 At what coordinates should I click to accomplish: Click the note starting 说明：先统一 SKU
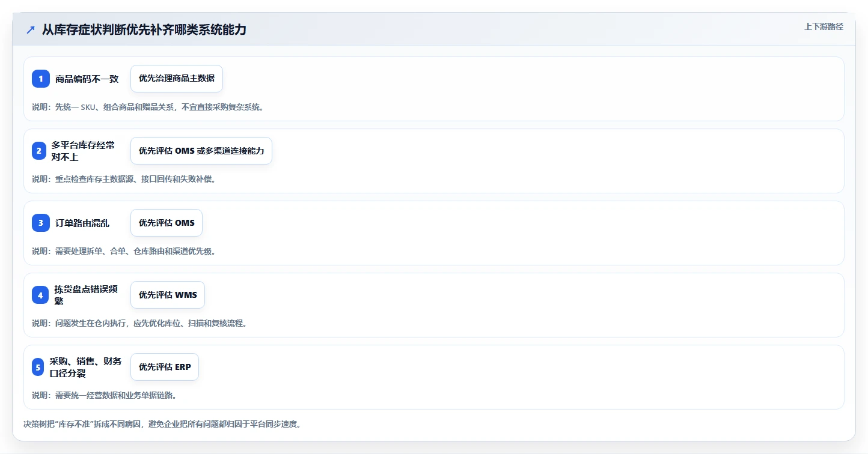tap(148, 107)
